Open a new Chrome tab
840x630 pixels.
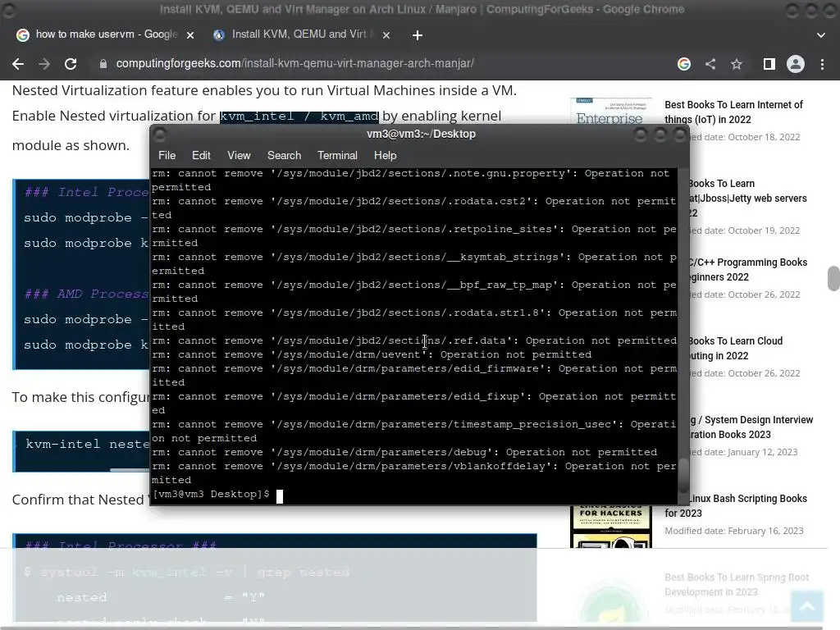[x=418, y=35]
